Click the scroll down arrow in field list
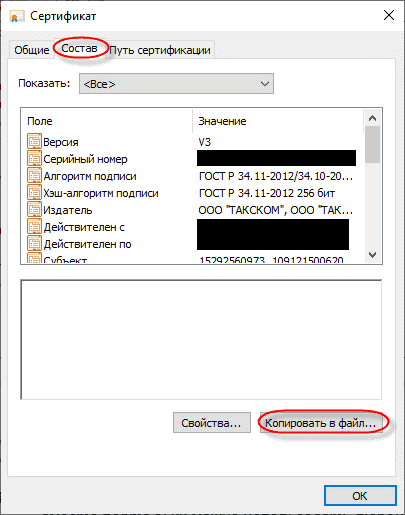 (x=373, y=255)
